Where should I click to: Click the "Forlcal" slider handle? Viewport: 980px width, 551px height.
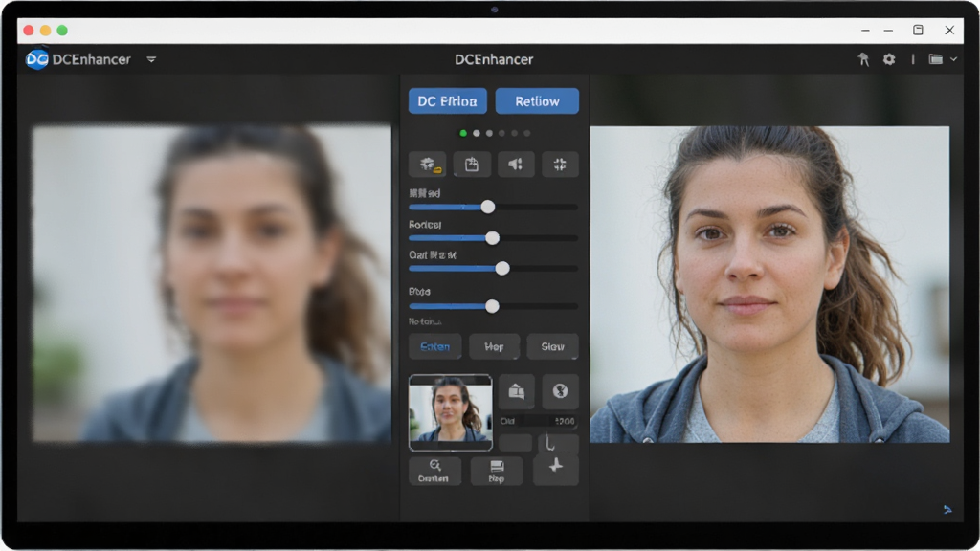click(x=493, y=238)
